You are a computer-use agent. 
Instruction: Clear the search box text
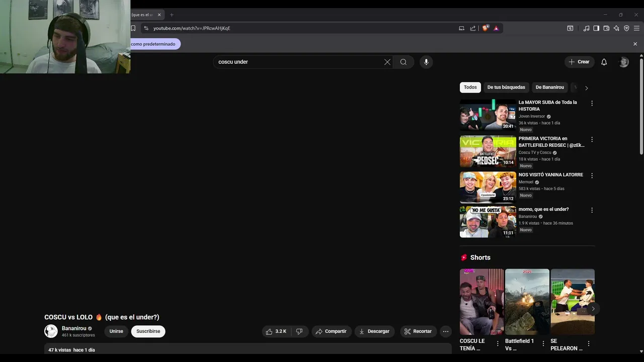coord(387,62)
